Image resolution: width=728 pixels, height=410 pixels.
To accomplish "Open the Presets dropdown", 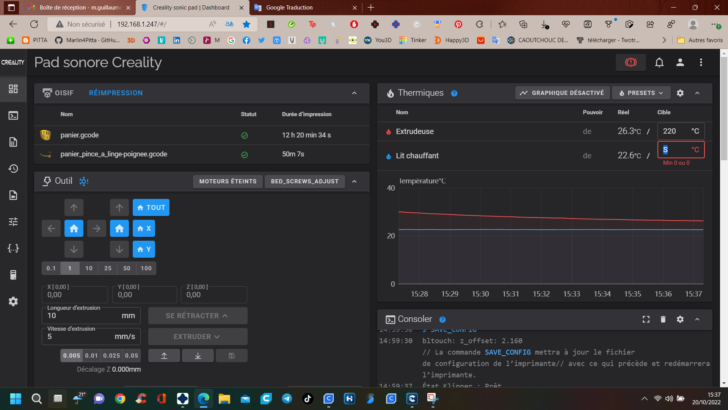I will [x=641, y=93].
